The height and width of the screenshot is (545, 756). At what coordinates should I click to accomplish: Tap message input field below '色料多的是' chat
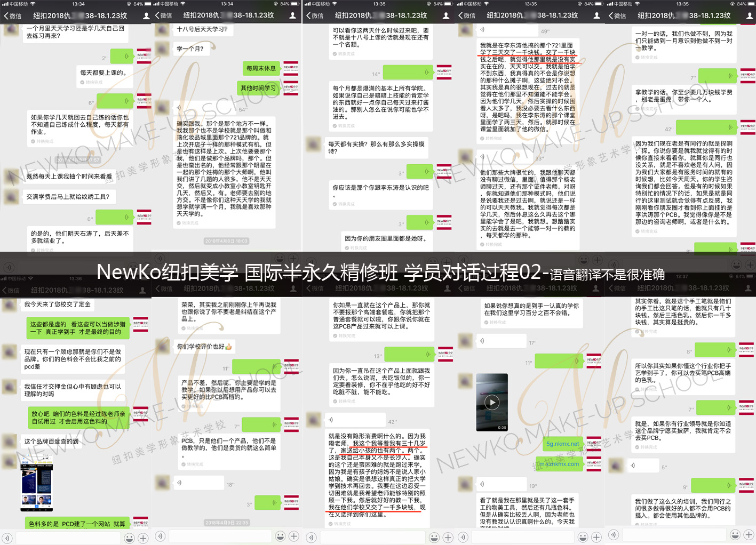68,538
